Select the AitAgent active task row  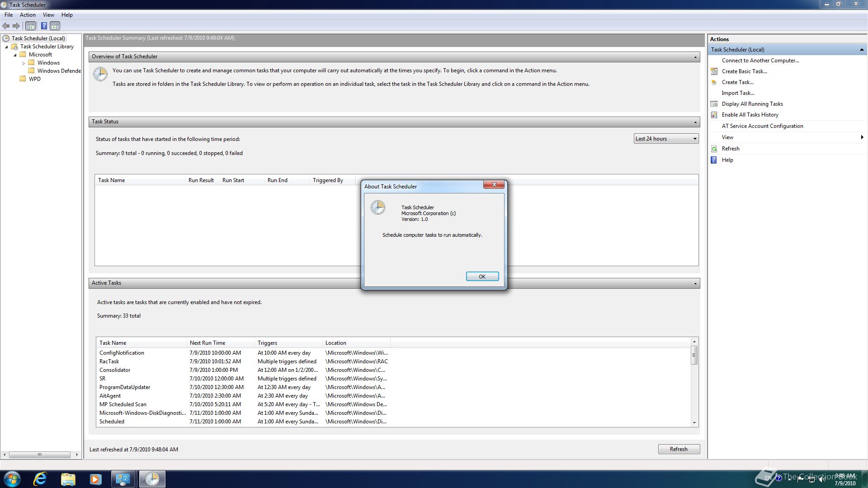(244, 396)
